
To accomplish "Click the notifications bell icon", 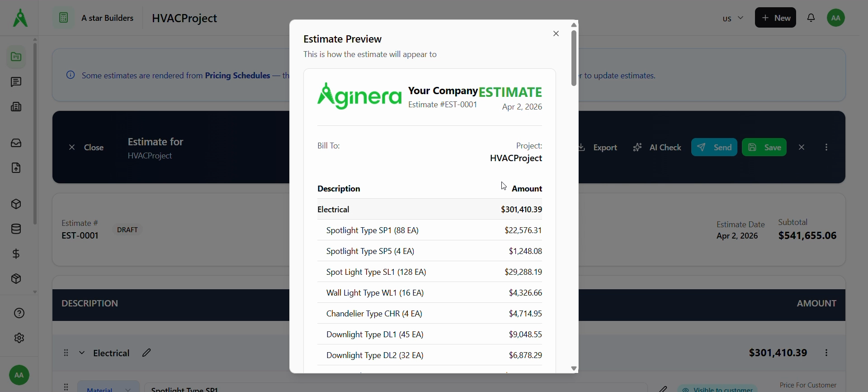I will tap(811, 18).
